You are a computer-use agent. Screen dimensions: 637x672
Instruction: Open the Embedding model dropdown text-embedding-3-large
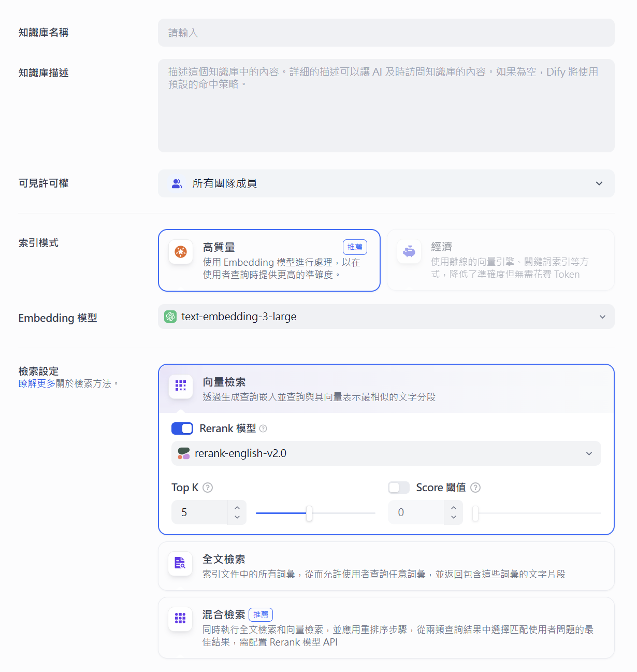pyautogui.click(x=386, y=317)
